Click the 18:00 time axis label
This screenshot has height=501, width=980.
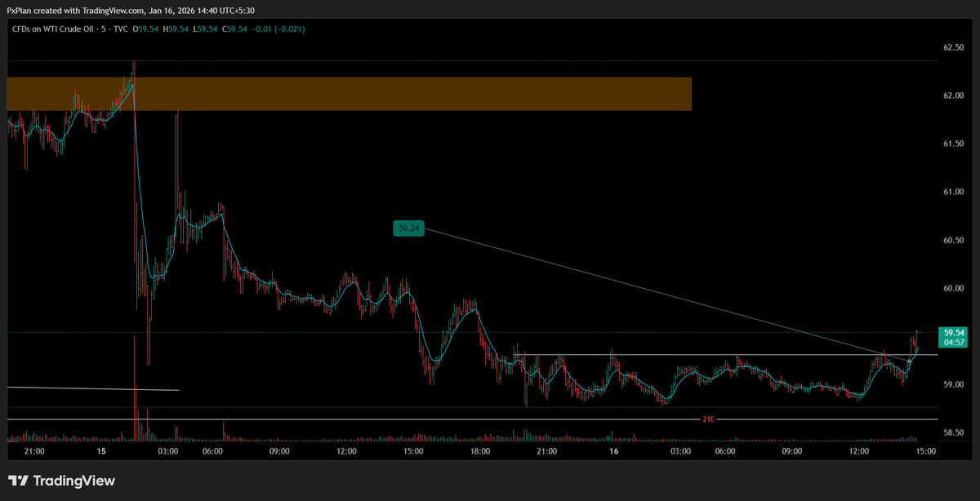point(479,451)
